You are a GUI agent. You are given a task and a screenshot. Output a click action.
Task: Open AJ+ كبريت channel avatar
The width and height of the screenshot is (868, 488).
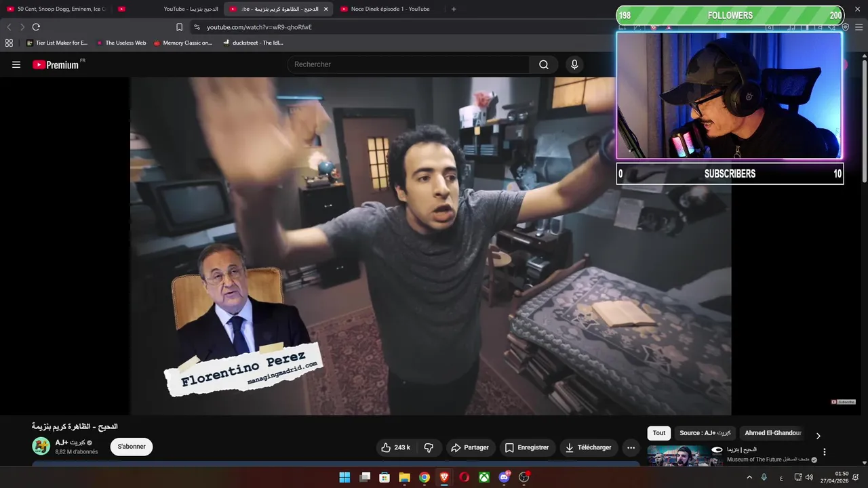click(41, 446)
